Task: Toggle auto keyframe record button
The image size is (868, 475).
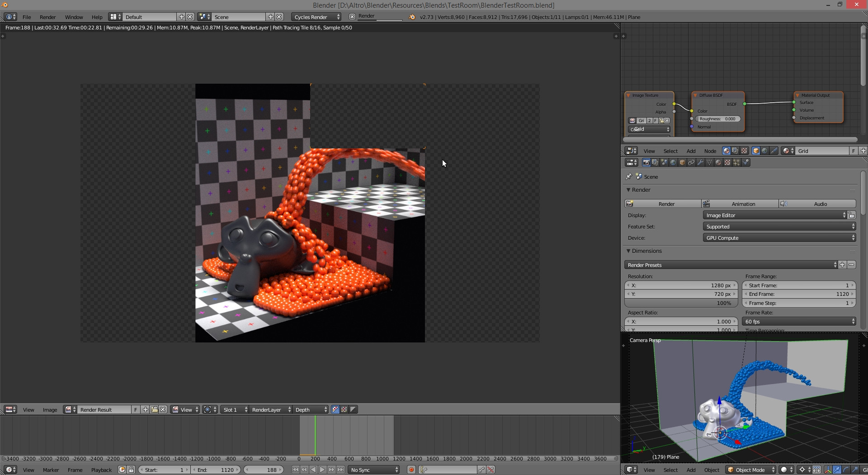Action: click(411, 470)
